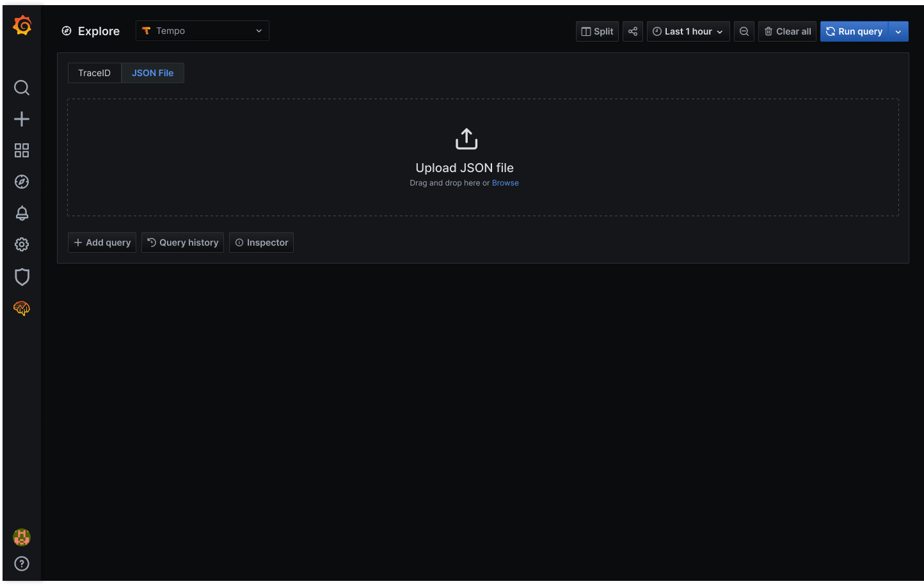Image resolution: width=924 pixels, height=586 pixels.
Task: Open Dashboards from the sidebar
Action: (x=22, y=150)
